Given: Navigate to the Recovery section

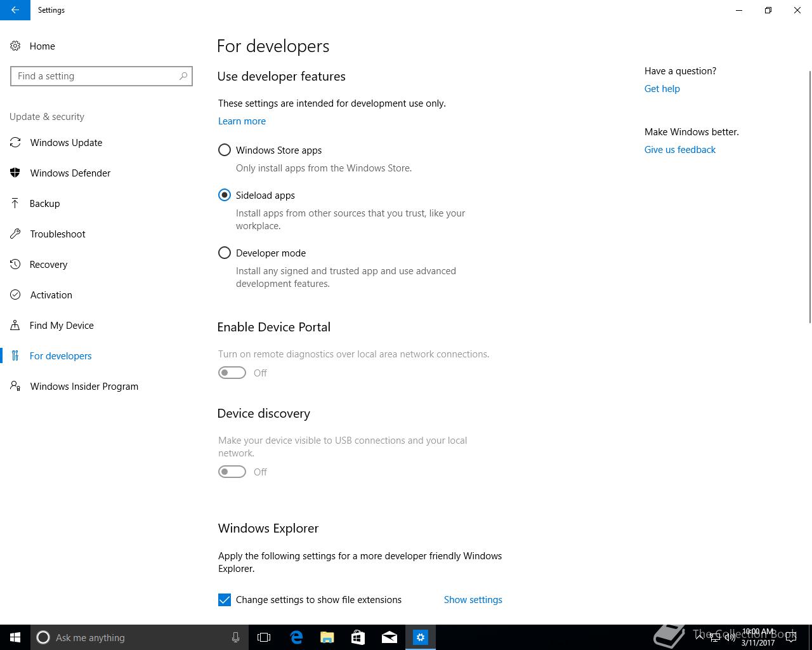Looking at the screenshot, I should [x=101, y=264].
